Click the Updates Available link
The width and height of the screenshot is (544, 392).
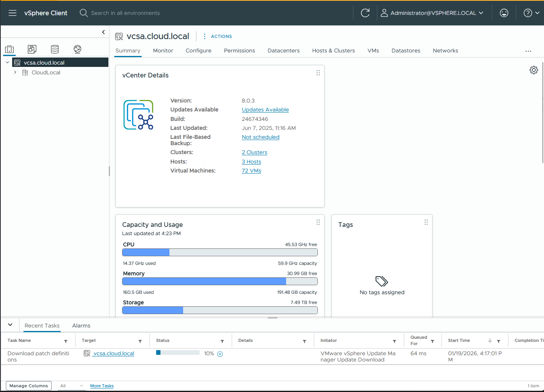265,110
